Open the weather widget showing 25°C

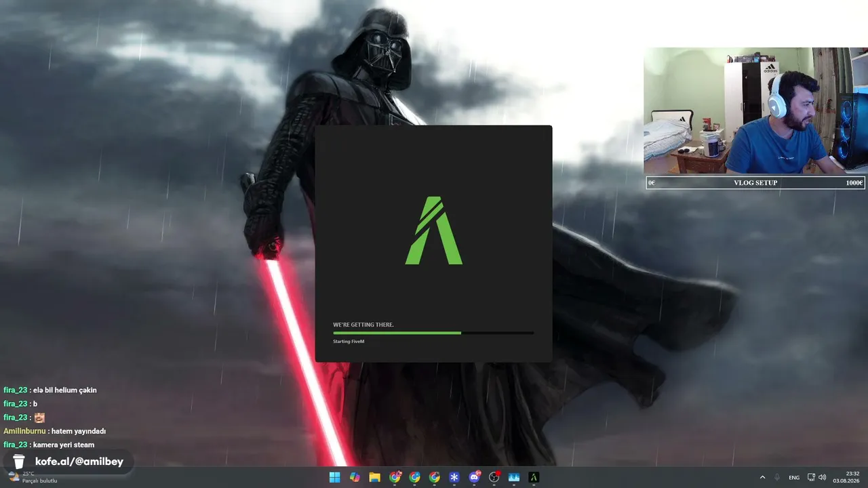click(33, 477)
